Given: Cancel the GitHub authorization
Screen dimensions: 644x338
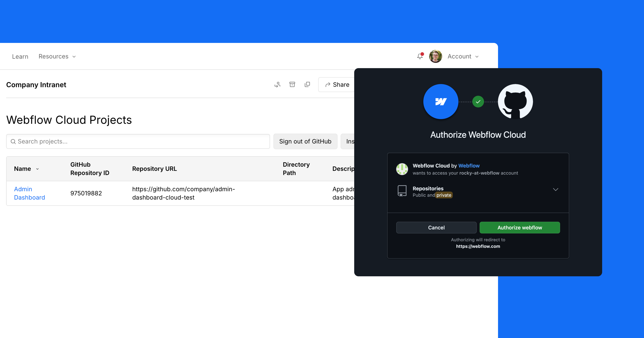Looking at the screenshot, I should coord(436,227).
